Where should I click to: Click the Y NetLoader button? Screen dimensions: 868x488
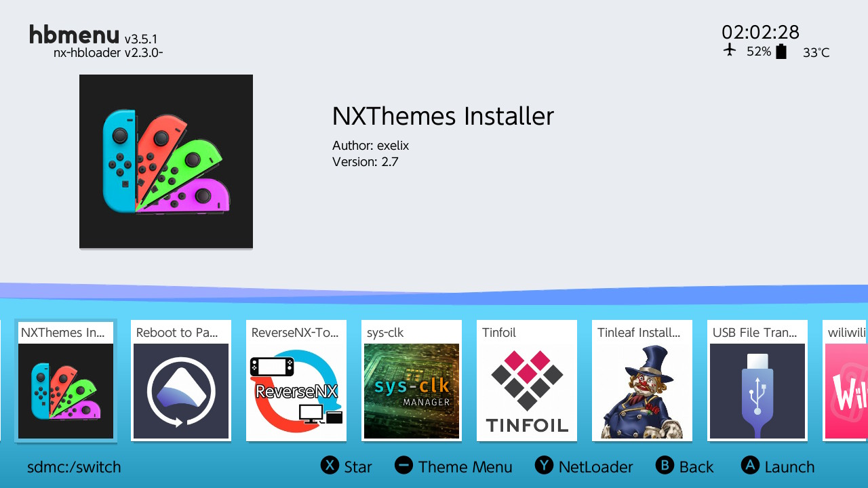coord(584,466)
